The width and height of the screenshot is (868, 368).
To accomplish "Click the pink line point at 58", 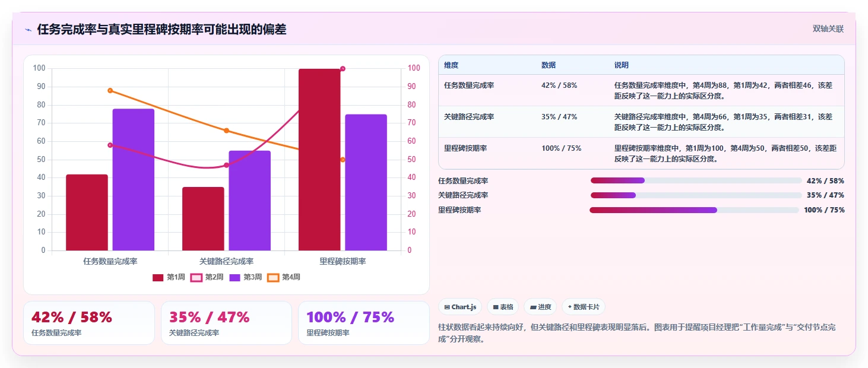I will coord(110,145).
